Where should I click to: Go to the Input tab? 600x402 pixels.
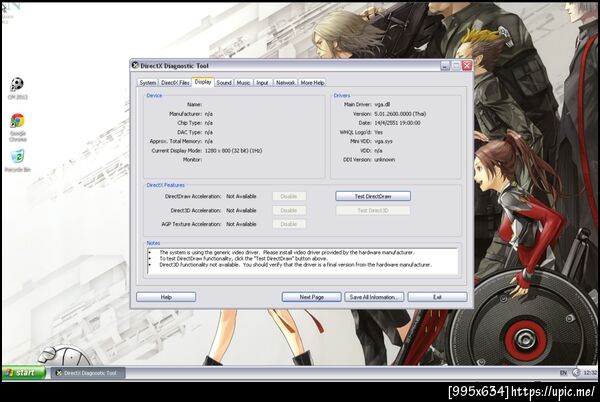(262, 83)
